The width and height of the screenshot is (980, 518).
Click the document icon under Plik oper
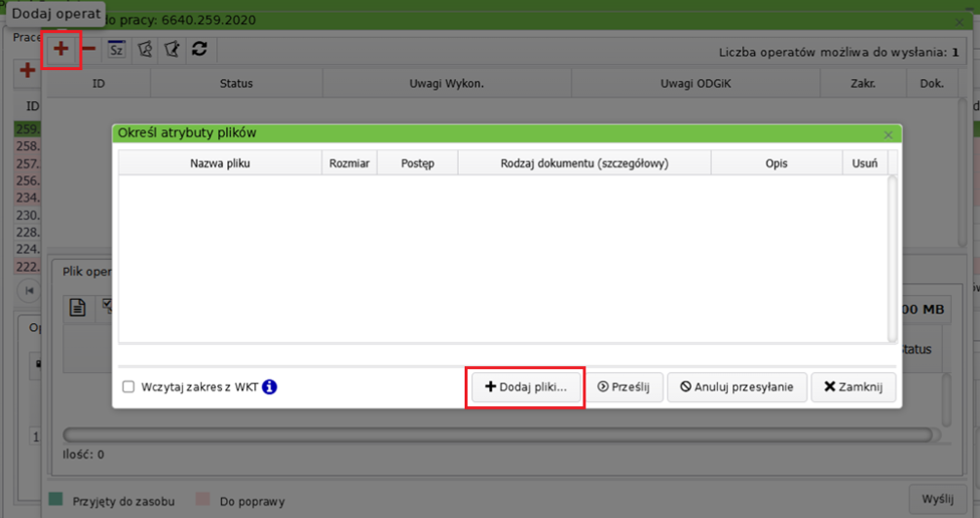pos(77,309)
